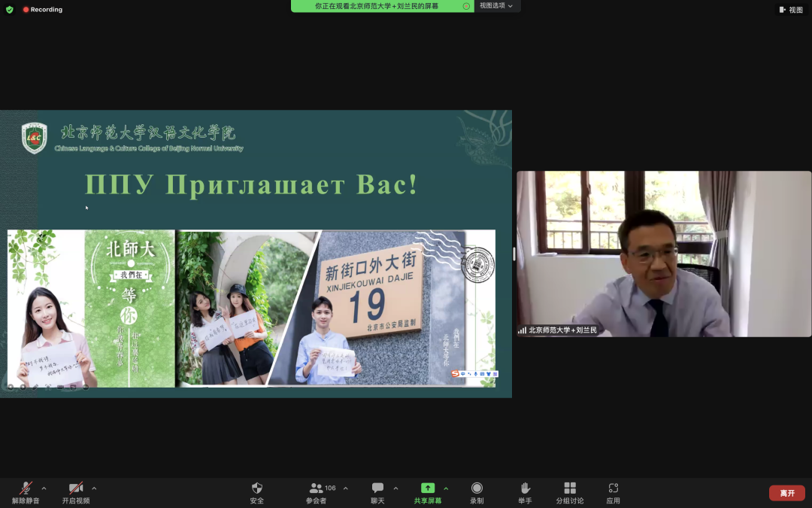This screenshot has height=508, width=812.
Task: Click the signal strength icon on video tile
Action: tap(522, 330)
